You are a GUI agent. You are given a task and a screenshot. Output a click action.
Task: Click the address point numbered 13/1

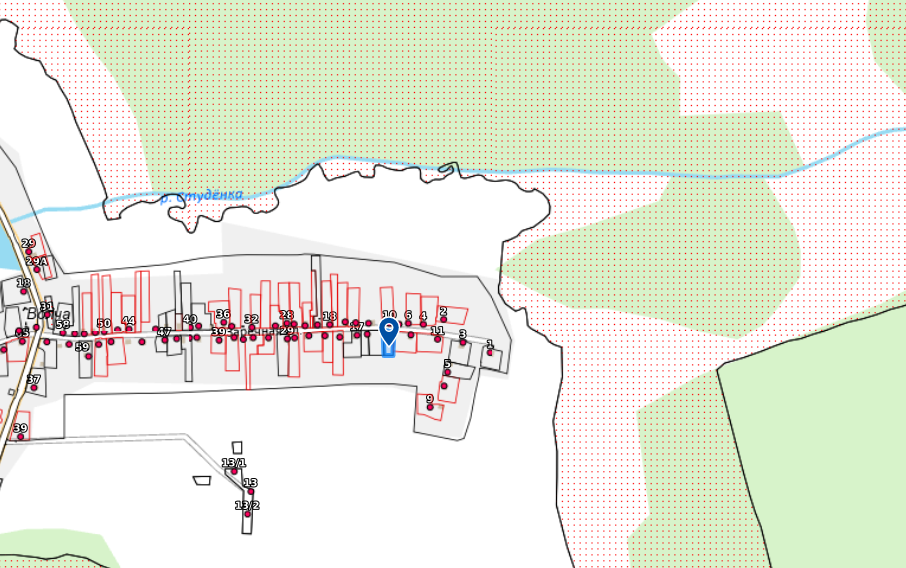click(x=235, y=471)
